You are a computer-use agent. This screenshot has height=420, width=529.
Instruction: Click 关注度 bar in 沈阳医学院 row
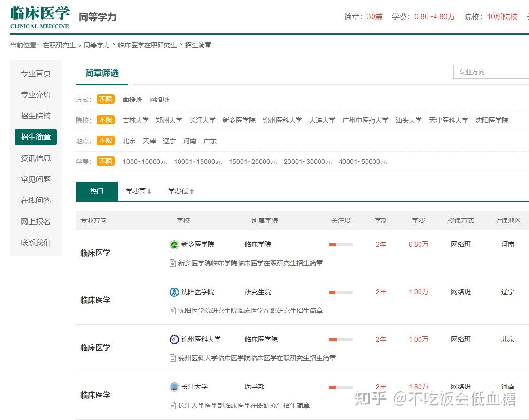tap(341, 292)
